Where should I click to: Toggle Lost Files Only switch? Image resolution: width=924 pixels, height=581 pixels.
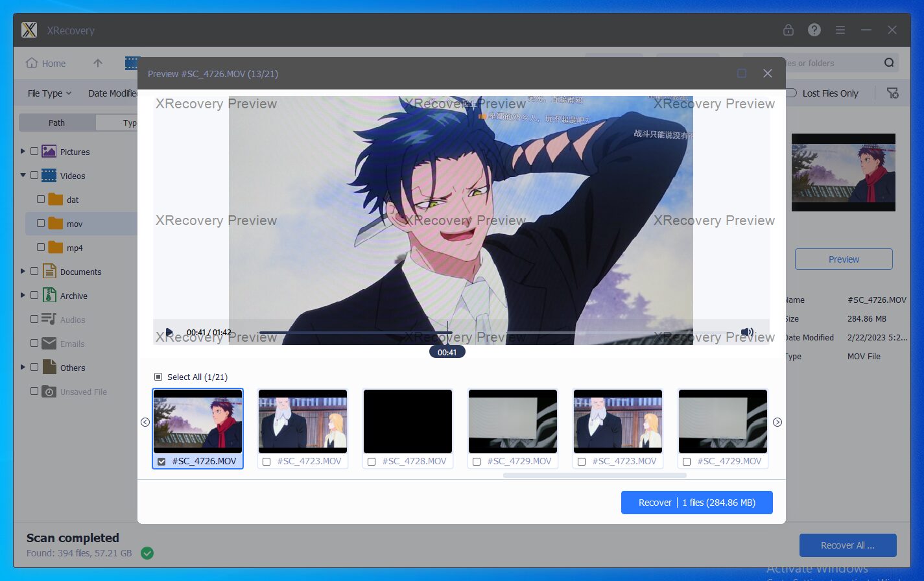(790, 93)
